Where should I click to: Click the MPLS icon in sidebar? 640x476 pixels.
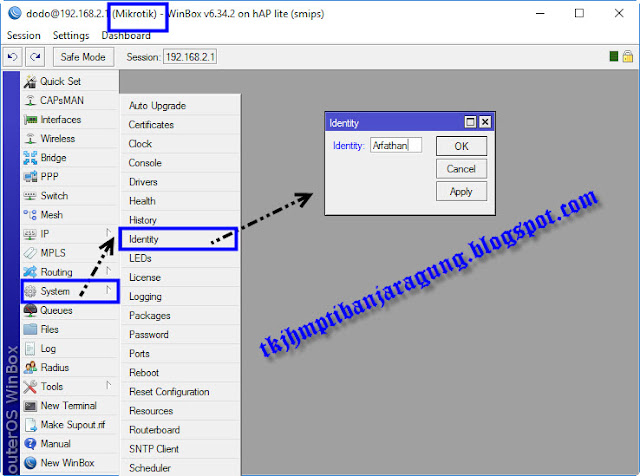[x=30, y=253]
